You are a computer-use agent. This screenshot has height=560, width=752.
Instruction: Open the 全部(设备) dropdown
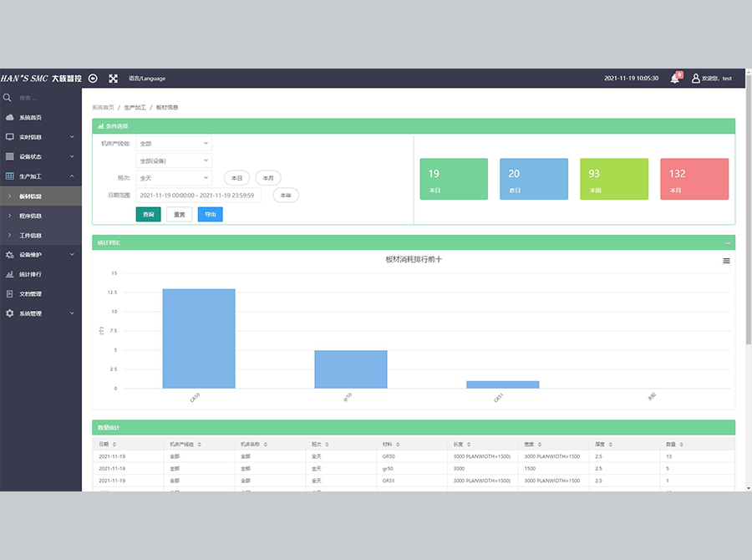[174, 160]
